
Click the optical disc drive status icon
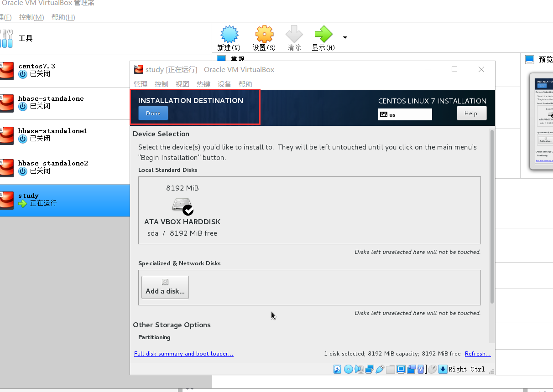[x=349, y=369]
